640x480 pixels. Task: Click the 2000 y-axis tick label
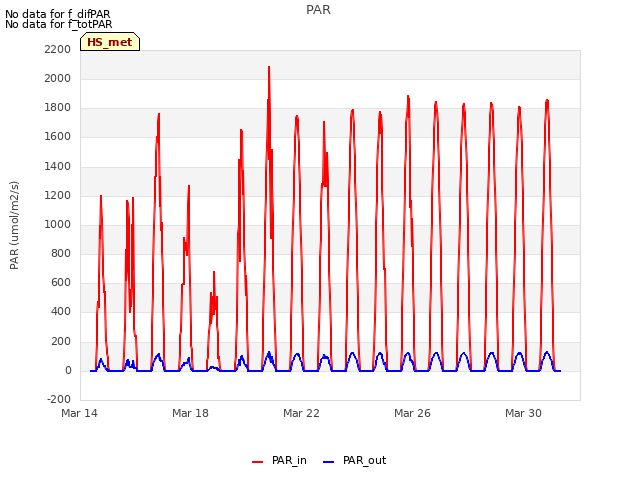coord(58,78)
